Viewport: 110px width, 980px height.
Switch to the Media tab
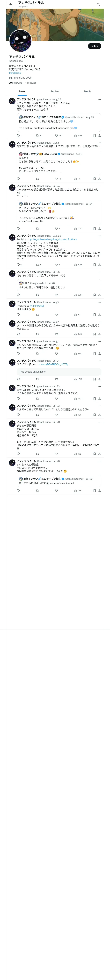pos(87,91)
